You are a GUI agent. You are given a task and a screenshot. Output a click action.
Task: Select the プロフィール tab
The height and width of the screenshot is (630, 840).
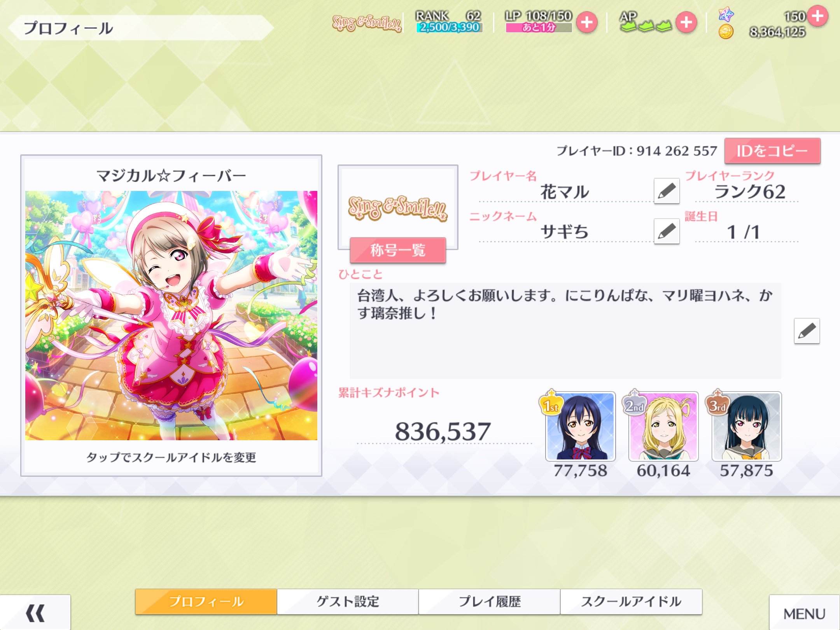(206, 602)
